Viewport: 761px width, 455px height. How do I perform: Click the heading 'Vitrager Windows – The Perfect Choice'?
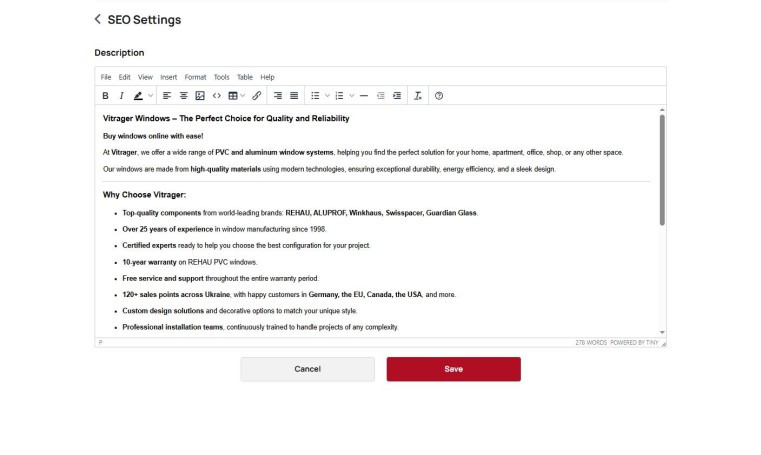pos(226,118)
